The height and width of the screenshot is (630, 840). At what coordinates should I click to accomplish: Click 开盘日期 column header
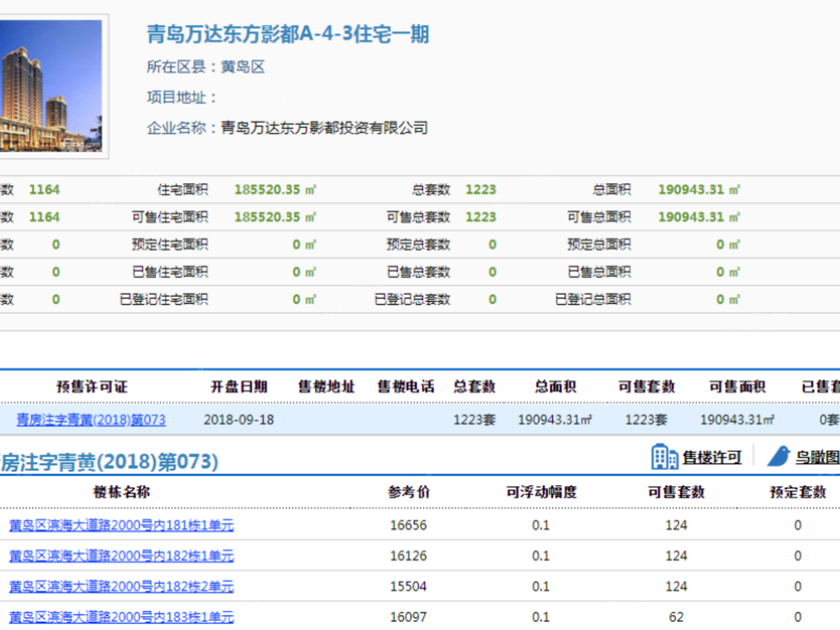pos(239,386)
